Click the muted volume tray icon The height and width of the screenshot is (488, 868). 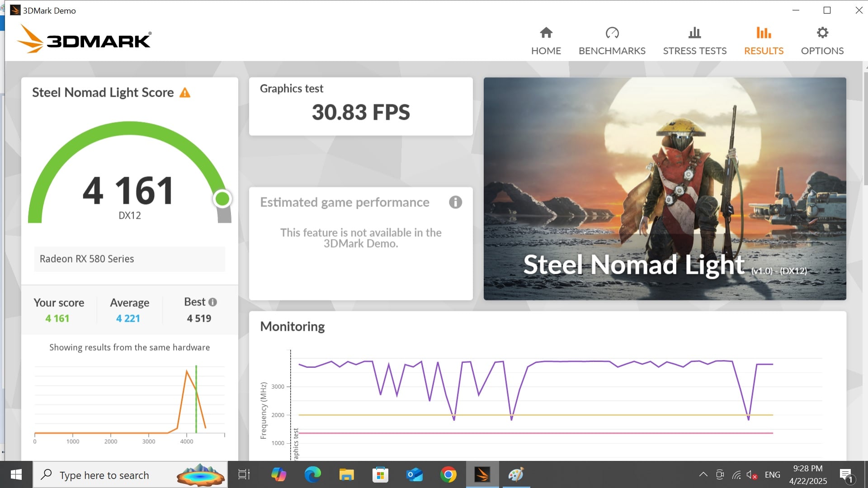pos(752,474)
